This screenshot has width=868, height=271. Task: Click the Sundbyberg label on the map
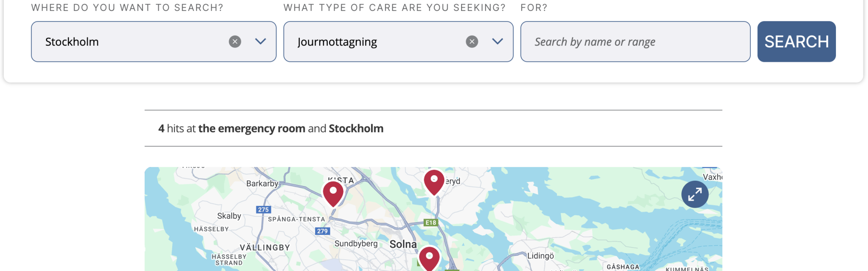pyautogui.click(x=356, y=243)
